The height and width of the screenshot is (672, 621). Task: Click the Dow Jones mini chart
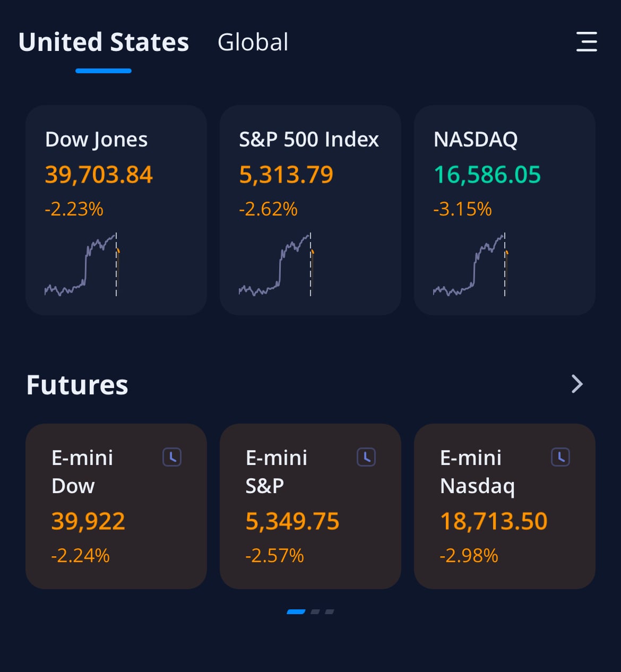(82, 264)
